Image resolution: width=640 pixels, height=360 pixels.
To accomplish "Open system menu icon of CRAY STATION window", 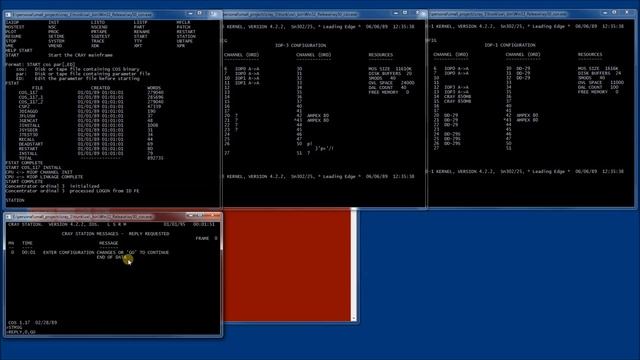I will point(8,217).
